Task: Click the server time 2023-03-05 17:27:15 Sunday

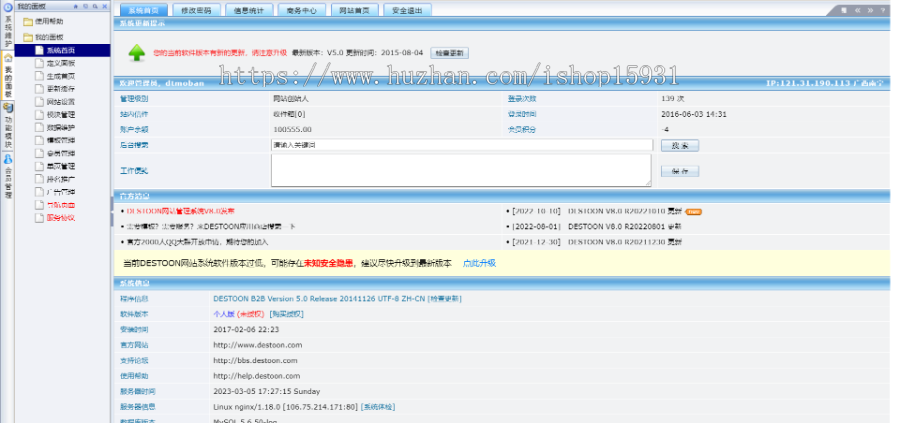Action: click(267, 391)
